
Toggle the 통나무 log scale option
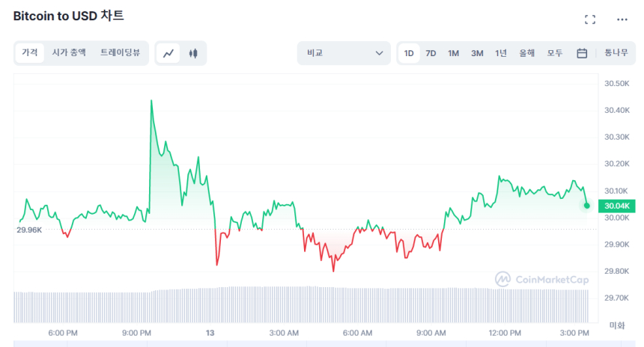coord(616,53)
